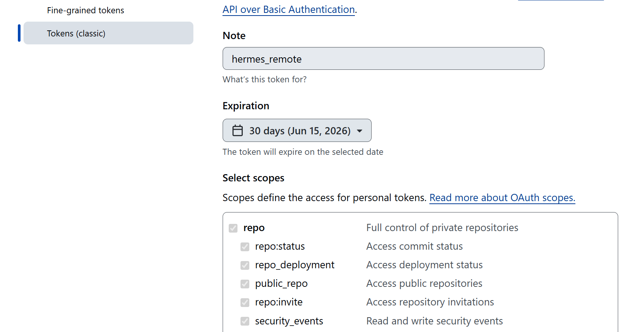Click the 'What's this token for?' hint text
644x332 pixels.
(264, 79)
